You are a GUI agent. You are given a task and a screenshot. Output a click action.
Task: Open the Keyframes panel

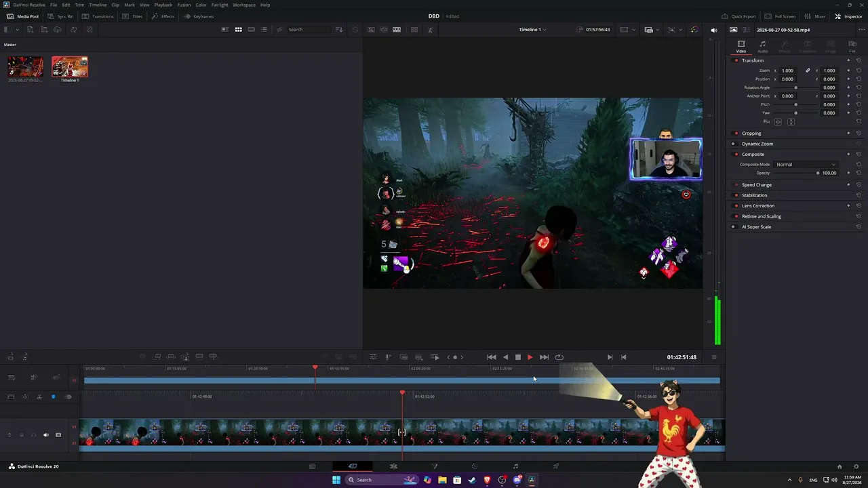(199, 16)
